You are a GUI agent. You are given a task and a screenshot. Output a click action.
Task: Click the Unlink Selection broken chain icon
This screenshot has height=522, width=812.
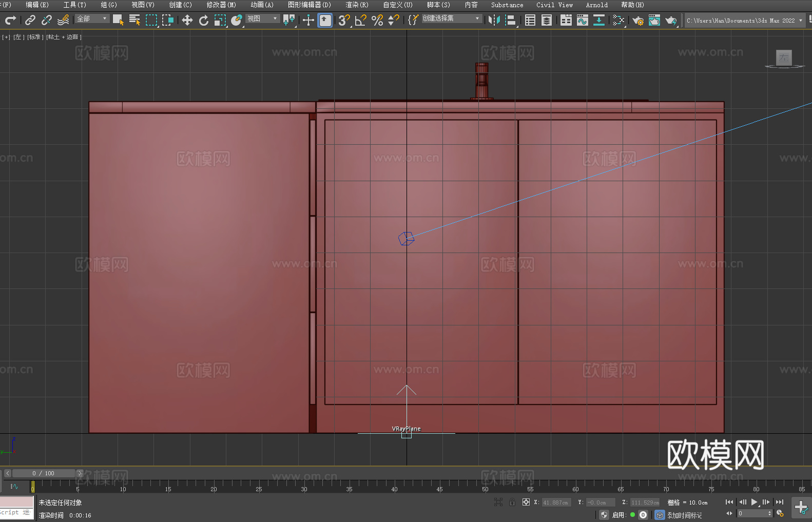[x=47, y=20]
